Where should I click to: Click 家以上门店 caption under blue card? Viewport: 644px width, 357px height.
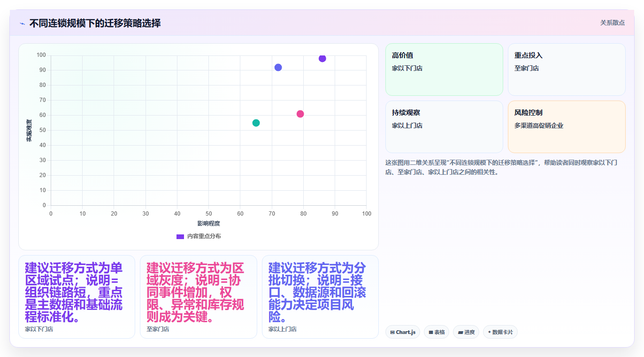tap(283, 329)
